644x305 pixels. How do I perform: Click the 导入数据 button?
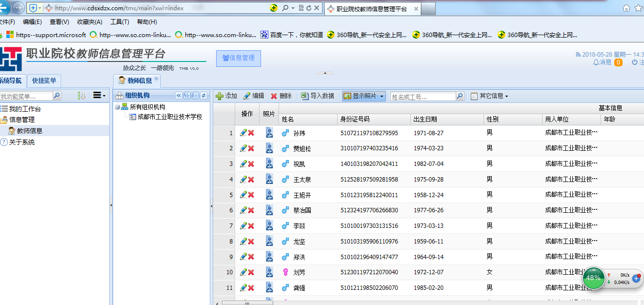coord(318,96)
